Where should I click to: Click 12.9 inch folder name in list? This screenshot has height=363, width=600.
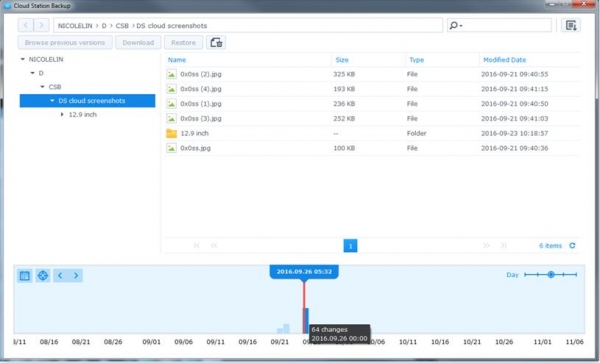(194, 133)
